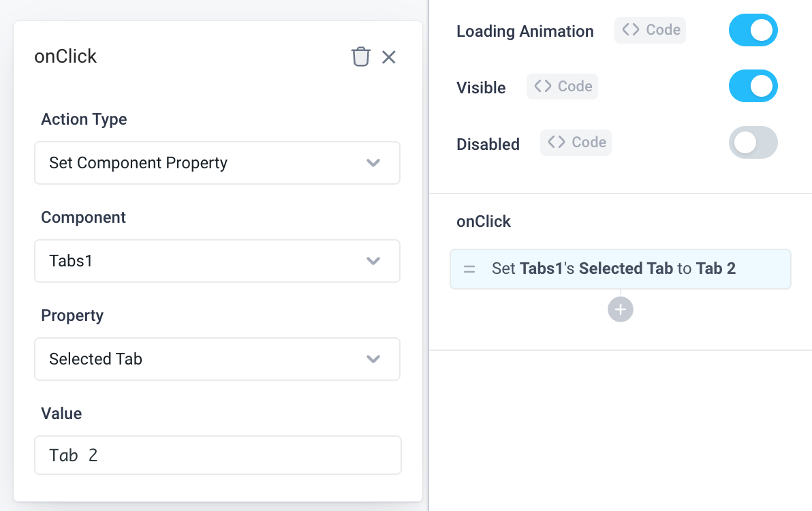Viewport: 812px width, 511px height.
Task: Click the Selected Tab dropdown chevron
Action: click(x=373, y=359)
